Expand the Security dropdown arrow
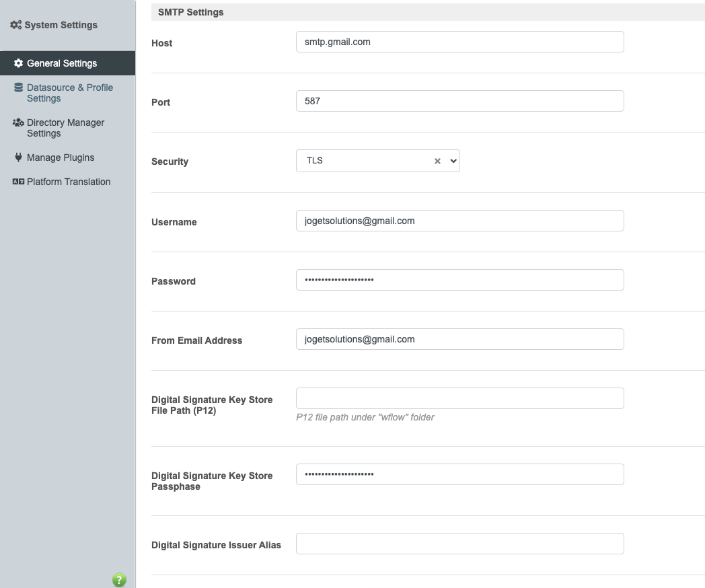The image size is (705, 588). click(453, 161)
